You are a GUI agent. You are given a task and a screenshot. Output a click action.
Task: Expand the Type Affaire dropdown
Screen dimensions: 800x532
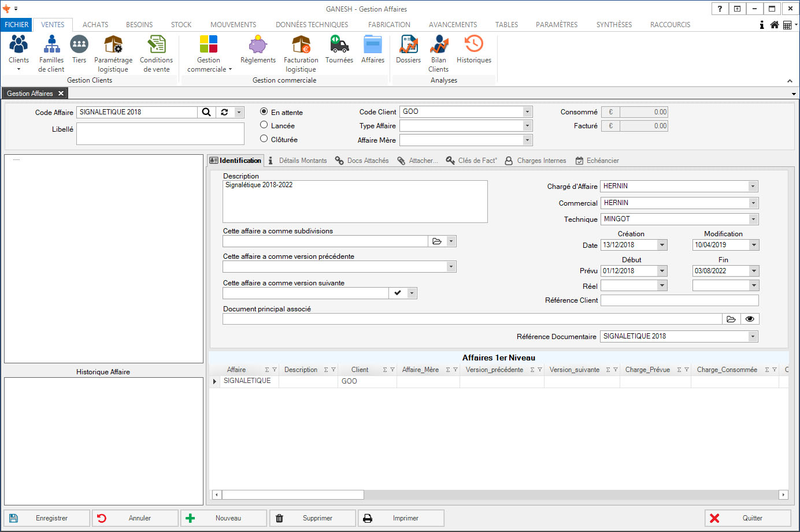coord(527,126)
